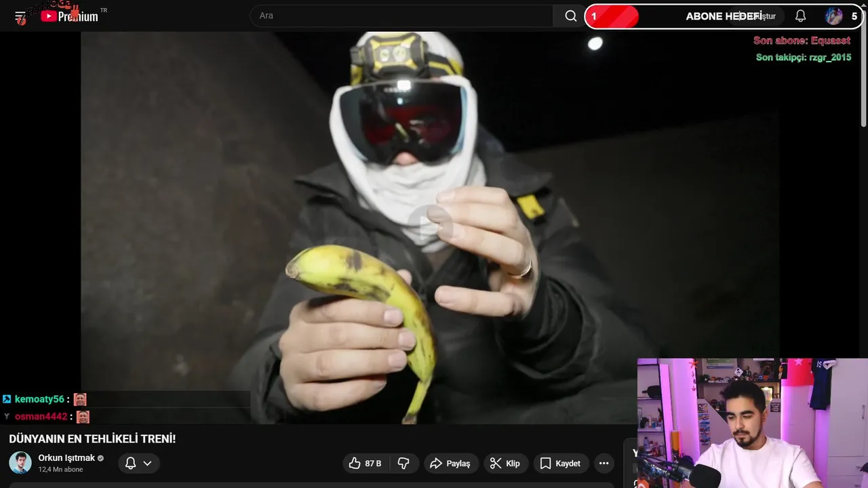Click chat username osman4442
The image size is (868, 488).
click(41, 416)
